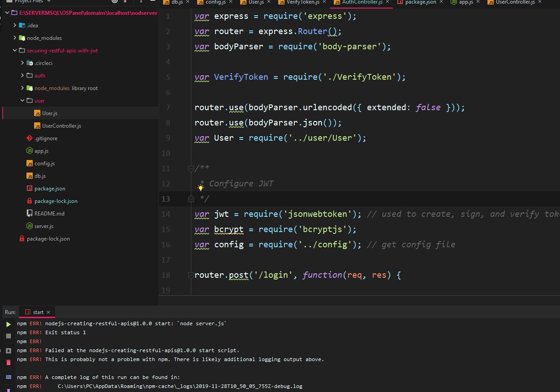Fold the router.post function at line 18
This screenshot has width=560, height=392.
(191, 275)
